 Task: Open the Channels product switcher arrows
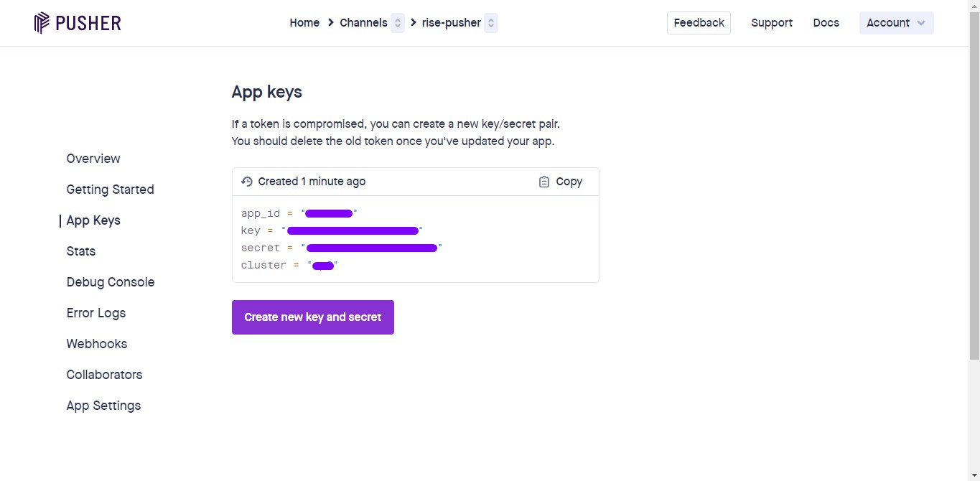[x=398, y=23]
